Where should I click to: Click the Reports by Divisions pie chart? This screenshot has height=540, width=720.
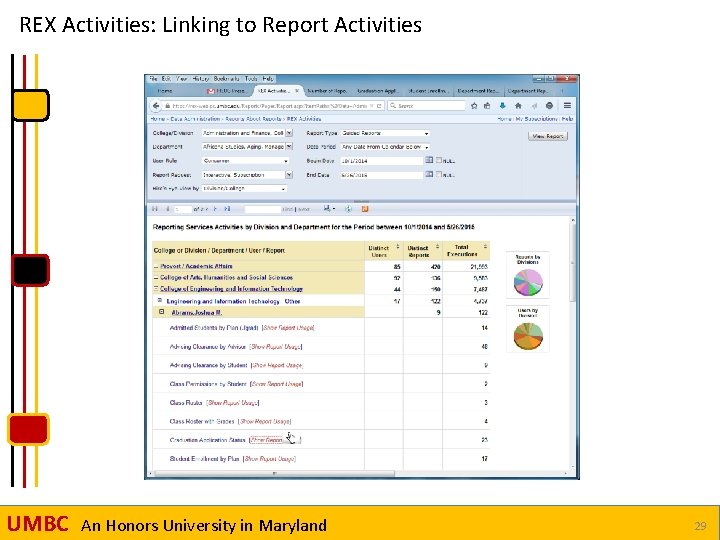click(x=528, y=282)
